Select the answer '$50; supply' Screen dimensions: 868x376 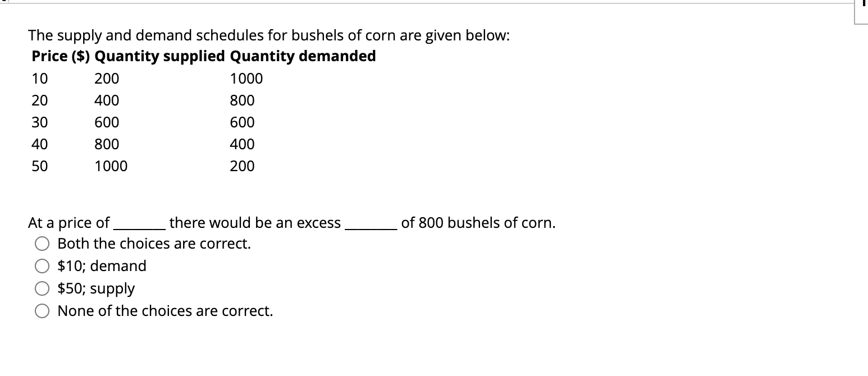click(95, 288)
